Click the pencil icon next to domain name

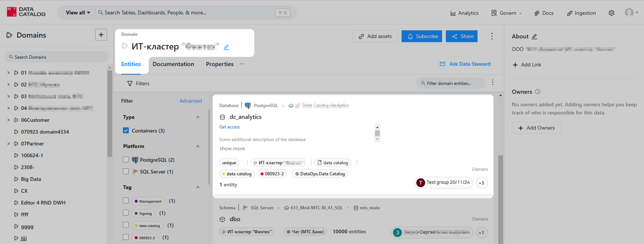pos(226,47)
